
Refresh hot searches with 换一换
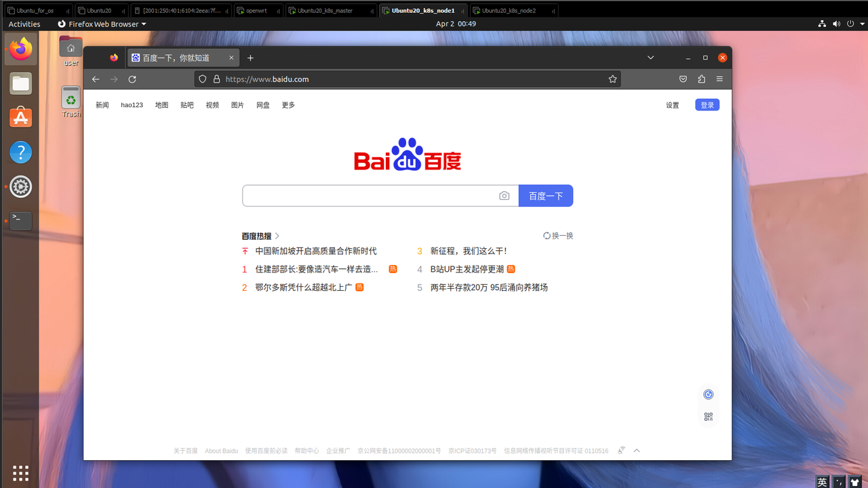click(558, 236)
